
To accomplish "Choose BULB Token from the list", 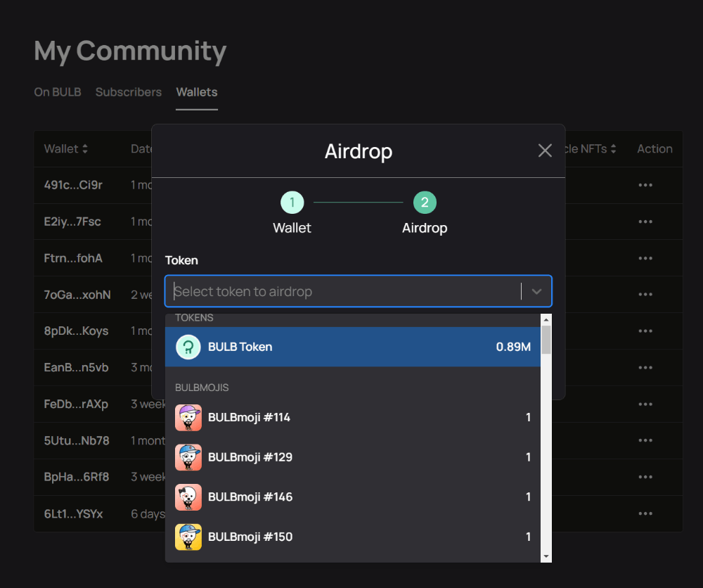I will coord(353,347).
